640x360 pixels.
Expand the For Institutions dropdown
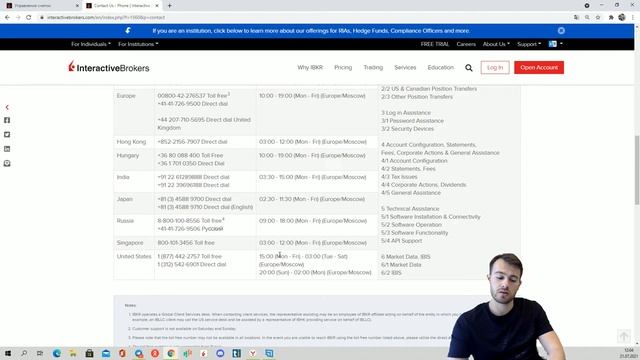coord(138,44)
